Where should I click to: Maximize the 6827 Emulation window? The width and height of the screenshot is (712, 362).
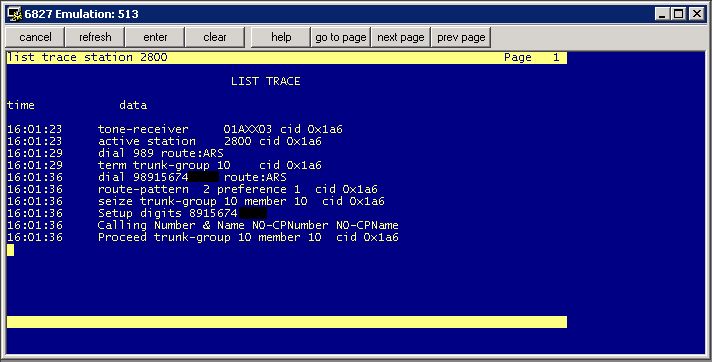(x=678, y=14)
